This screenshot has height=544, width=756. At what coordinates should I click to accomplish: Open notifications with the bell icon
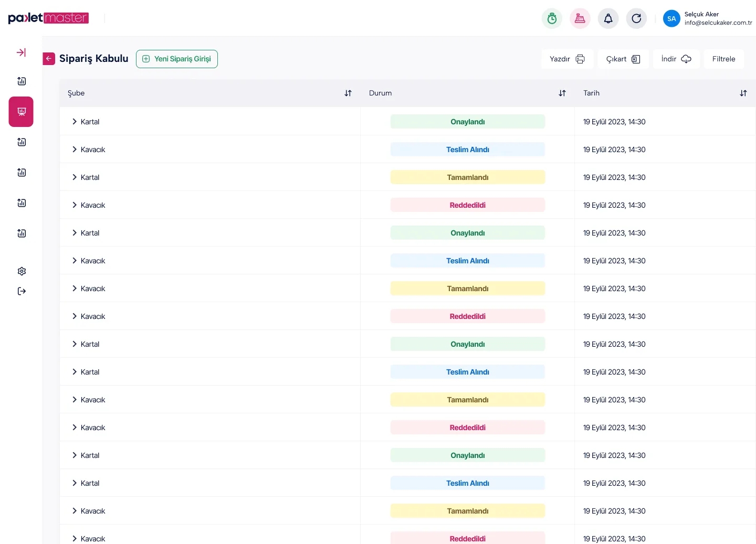[x=608, y=18]
